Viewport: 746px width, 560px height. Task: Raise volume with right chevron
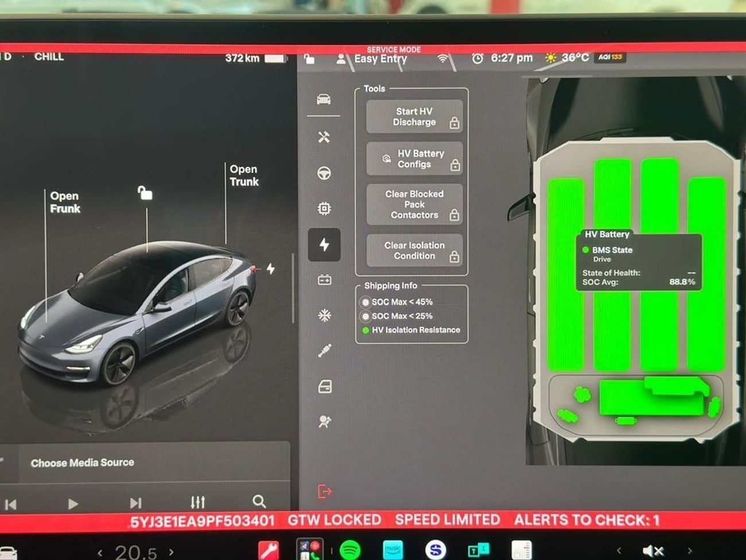pos(690,551)
